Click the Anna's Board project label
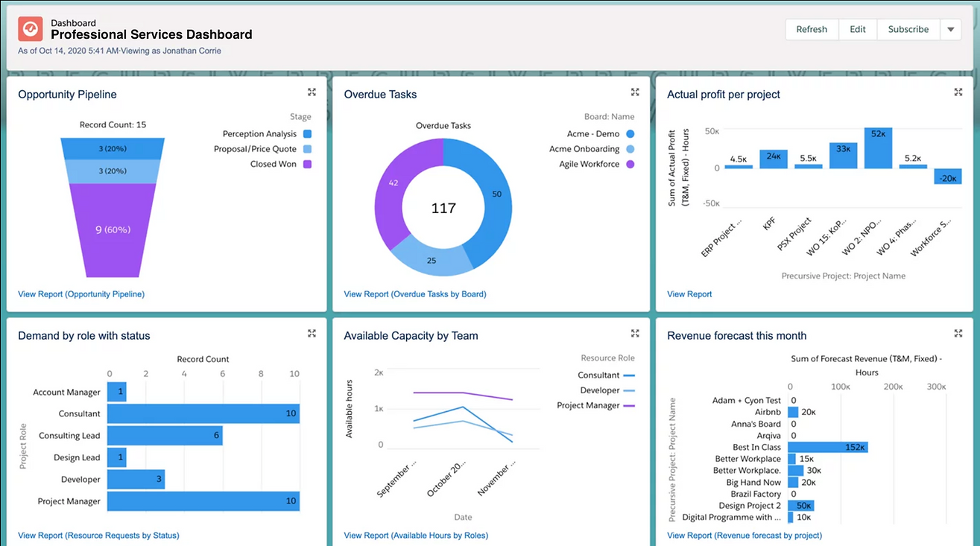980x546 pixels. point(756,424)
